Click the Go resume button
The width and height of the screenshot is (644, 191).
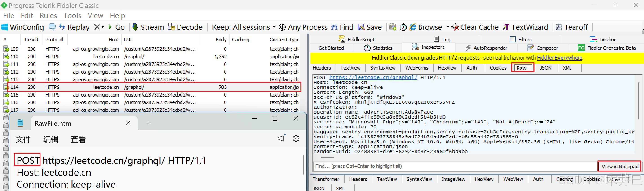point(117,27)
